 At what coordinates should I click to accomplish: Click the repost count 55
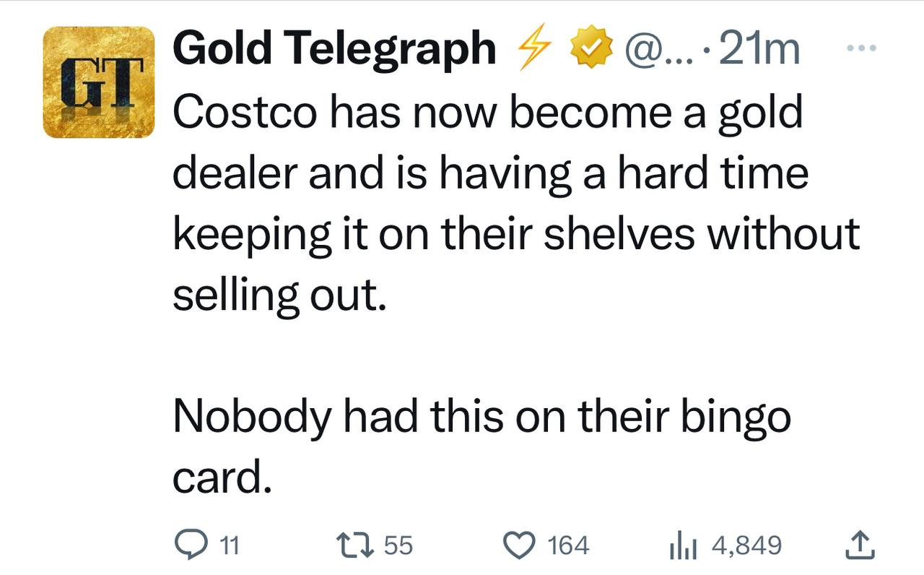tap(398, 545)
